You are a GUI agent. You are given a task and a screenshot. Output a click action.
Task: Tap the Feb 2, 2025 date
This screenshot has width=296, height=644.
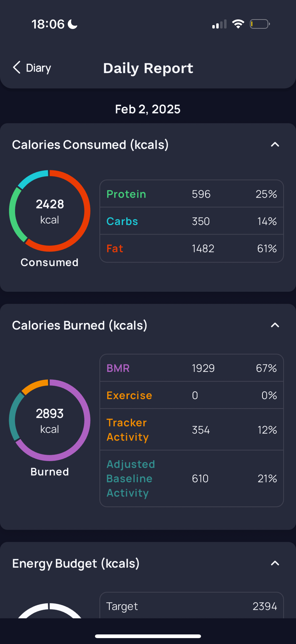point(148,109)
